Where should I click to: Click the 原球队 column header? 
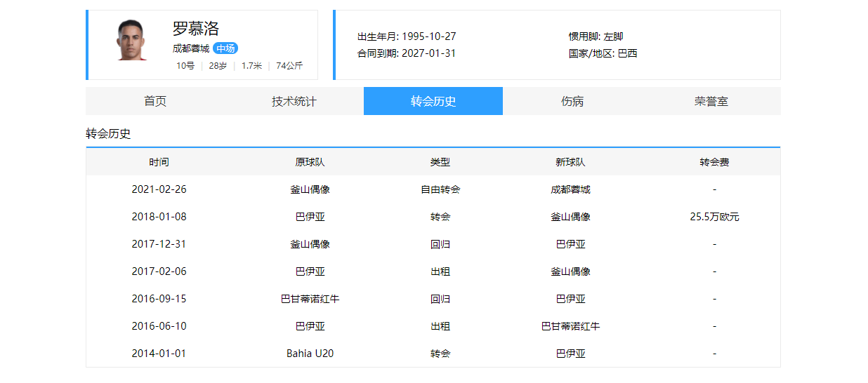pos(310,162)
